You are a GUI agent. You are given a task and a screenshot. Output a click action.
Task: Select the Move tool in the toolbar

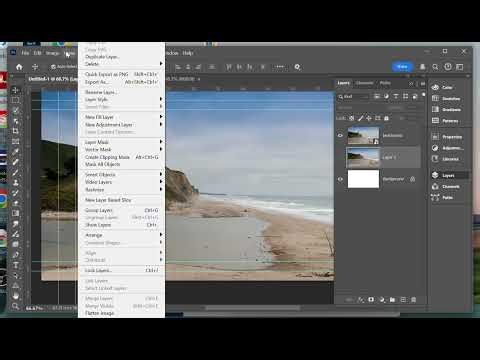15,90
